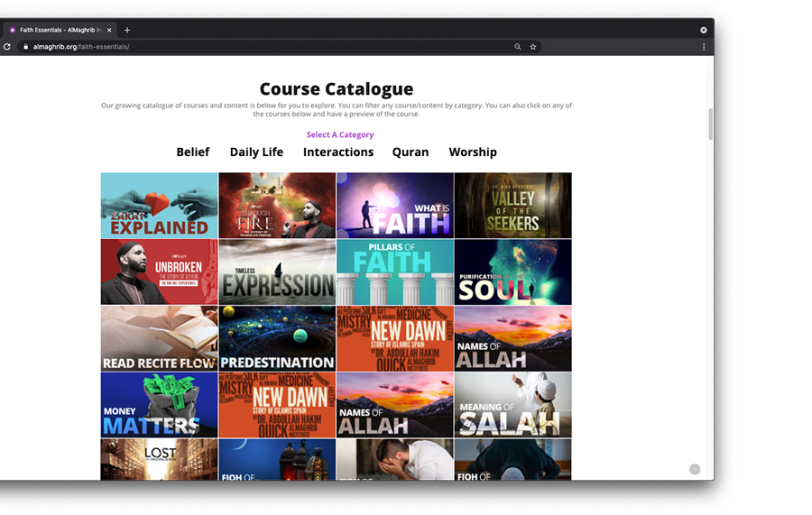Viewport: 812px width, 515px height.
Task: Filter courses by Quran category
Action: (411, 152)
